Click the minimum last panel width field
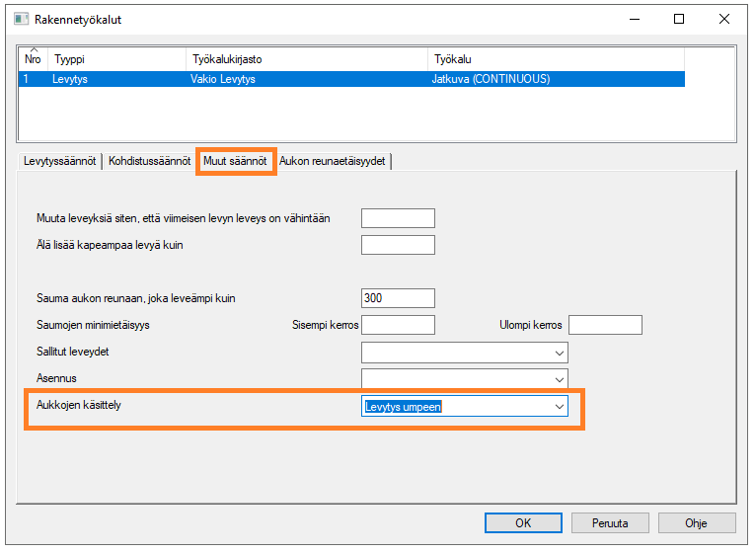The width and height of the screenshot is (756, 553). coord(398,218)
